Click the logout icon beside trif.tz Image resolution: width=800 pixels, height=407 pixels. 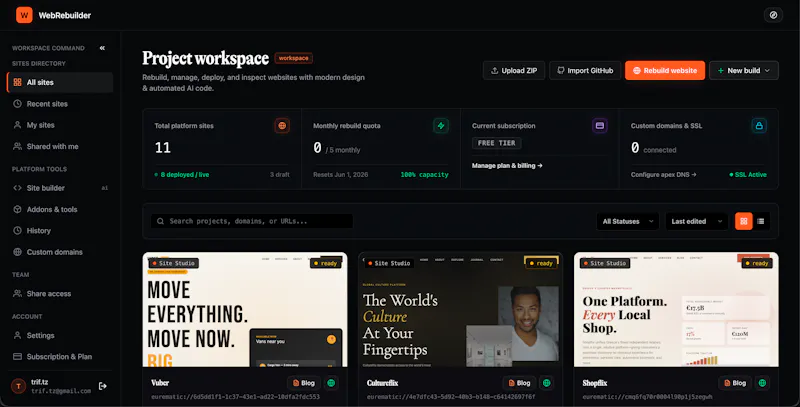103,386
